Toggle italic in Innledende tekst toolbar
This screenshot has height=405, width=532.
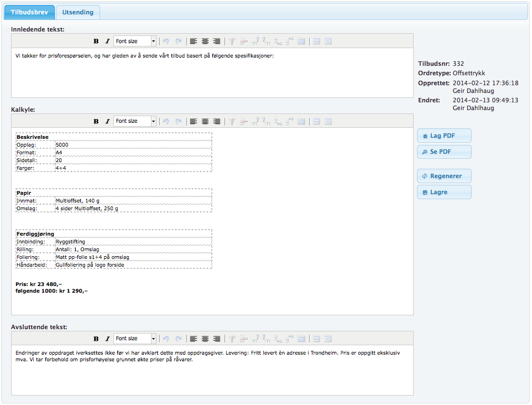coord(107,41)
